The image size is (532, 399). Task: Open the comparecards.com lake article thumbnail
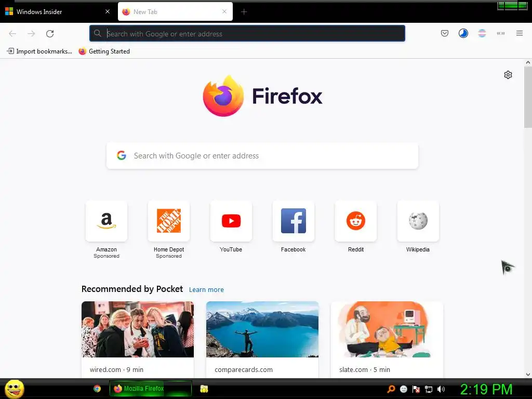pos(262,329)
